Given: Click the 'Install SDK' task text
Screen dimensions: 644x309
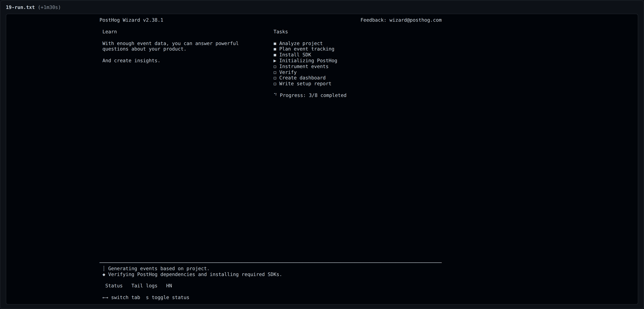Looking at the screenshot, I should coord(295,55).
